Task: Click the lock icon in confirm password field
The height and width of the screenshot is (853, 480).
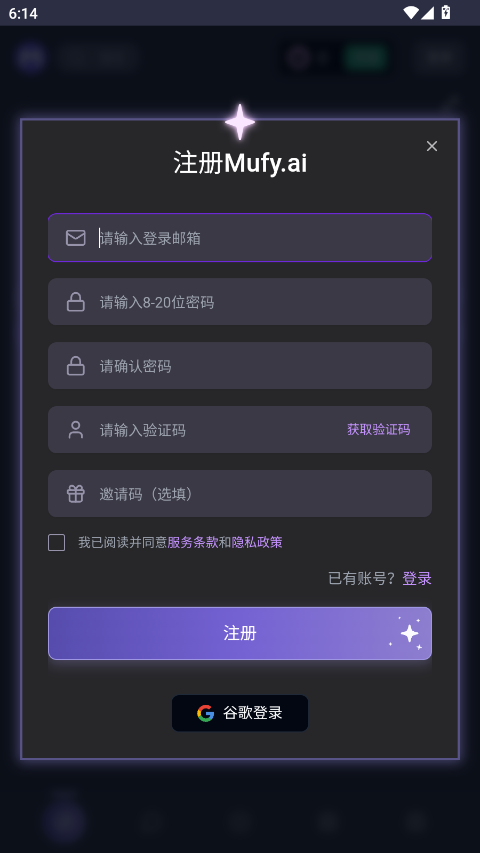Action: (76, 366)
